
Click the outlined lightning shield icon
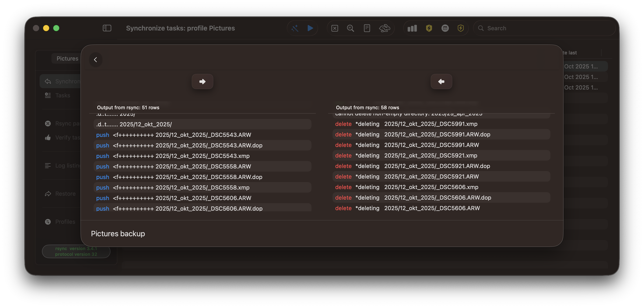[461, 28]
